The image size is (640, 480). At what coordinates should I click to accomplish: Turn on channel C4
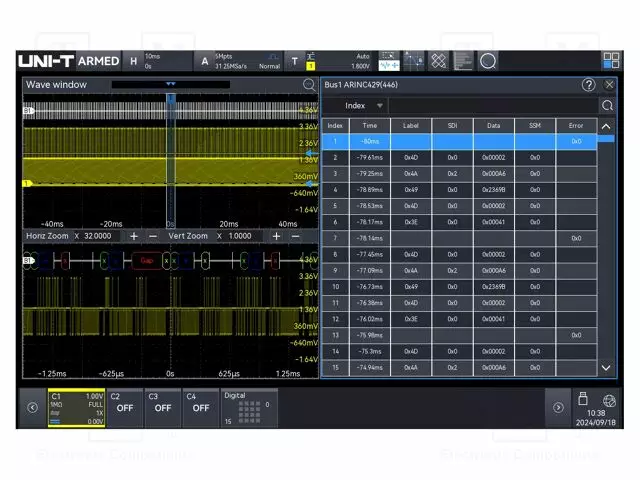tap(200, 407)
